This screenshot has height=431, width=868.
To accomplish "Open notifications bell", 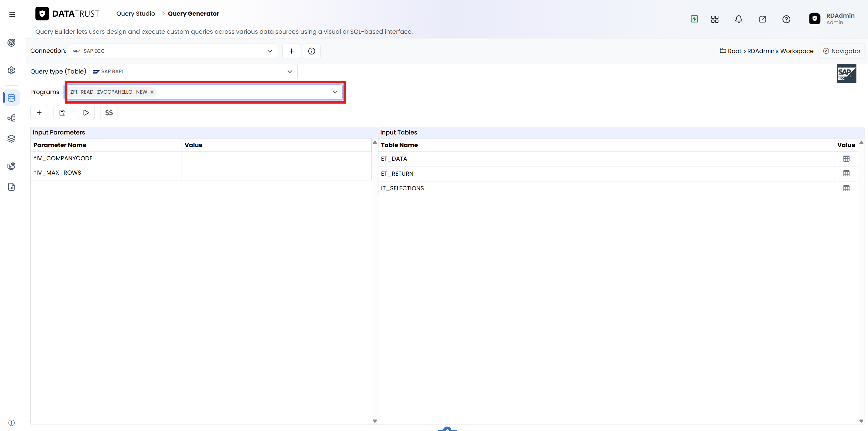I will coord(739,19).
